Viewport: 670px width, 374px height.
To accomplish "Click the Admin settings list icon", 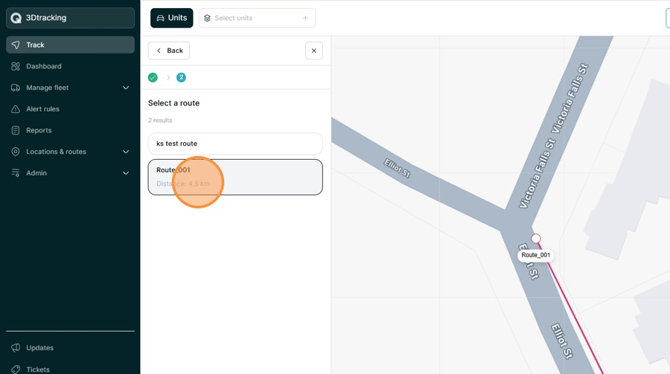I will 15,173.
